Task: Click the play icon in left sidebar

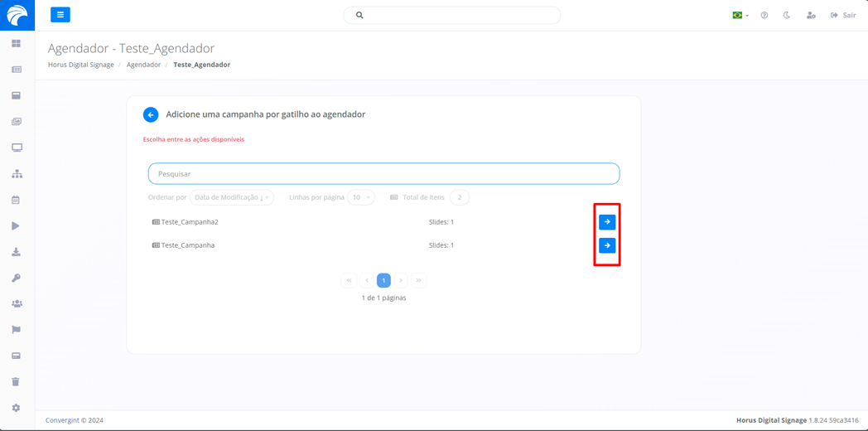Action: 16,225
